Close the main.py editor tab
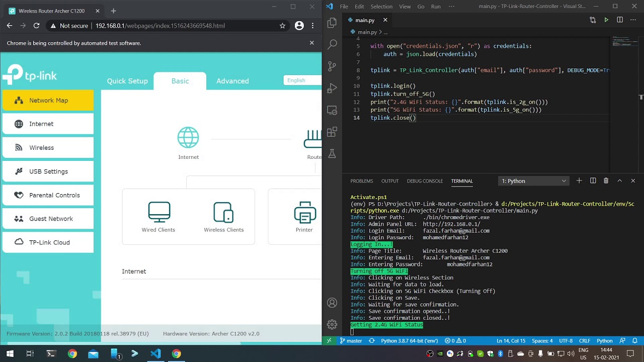This screenshot has height=362, width=644. (385, 20)
